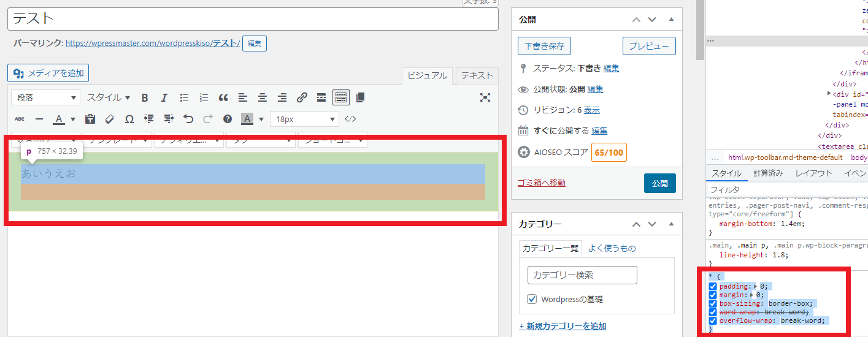
Task: Insert special character with the omega icon
Action: [129, 119]
